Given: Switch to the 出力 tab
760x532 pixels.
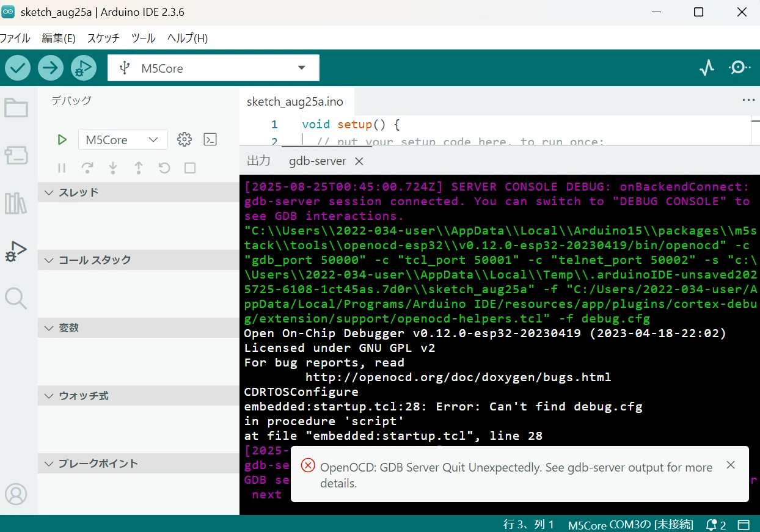Looking at the screenshot, I should (258, 161).
